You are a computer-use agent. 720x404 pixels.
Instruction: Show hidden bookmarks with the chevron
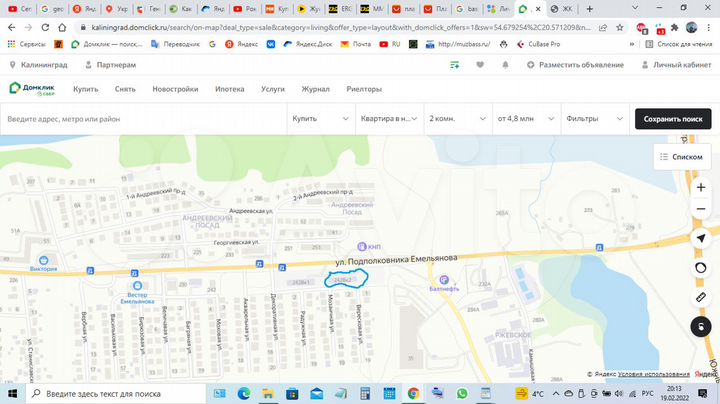pyautogui.click(x=632, y=44)
